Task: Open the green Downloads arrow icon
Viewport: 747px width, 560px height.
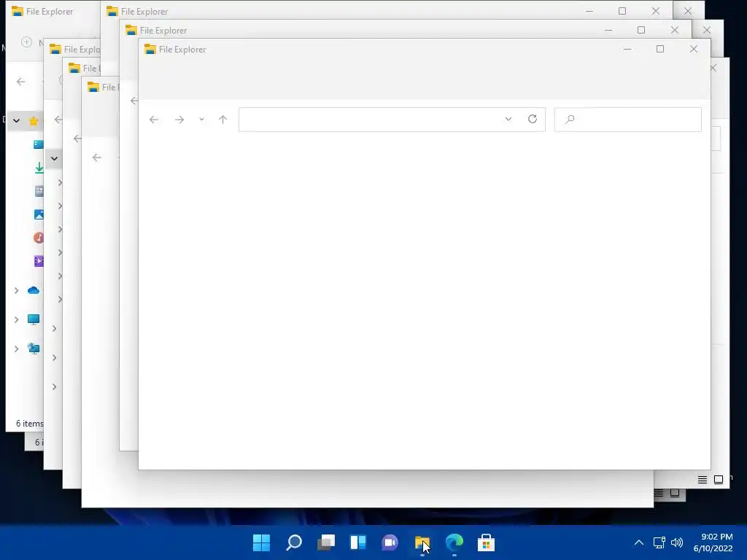Action: point(39,168)
